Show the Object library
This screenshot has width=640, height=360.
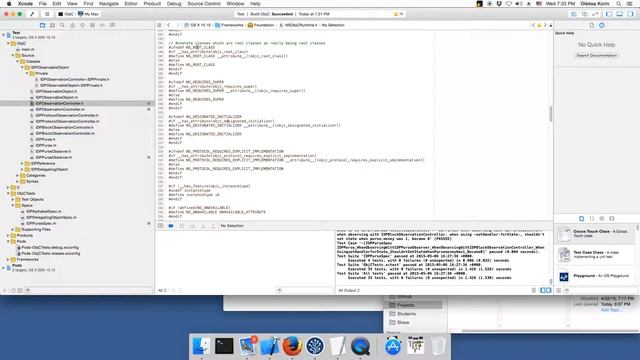[x=602, y=219]
